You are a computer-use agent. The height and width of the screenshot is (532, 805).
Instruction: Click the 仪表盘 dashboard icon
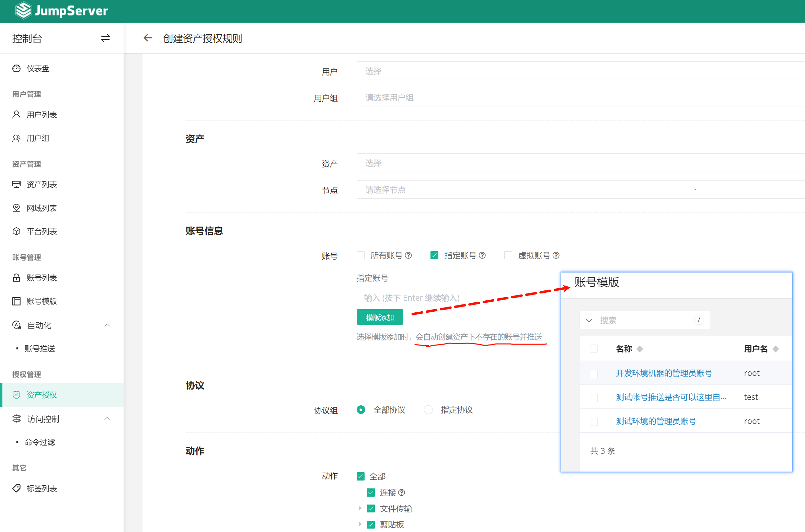click(x=16, y=68)
